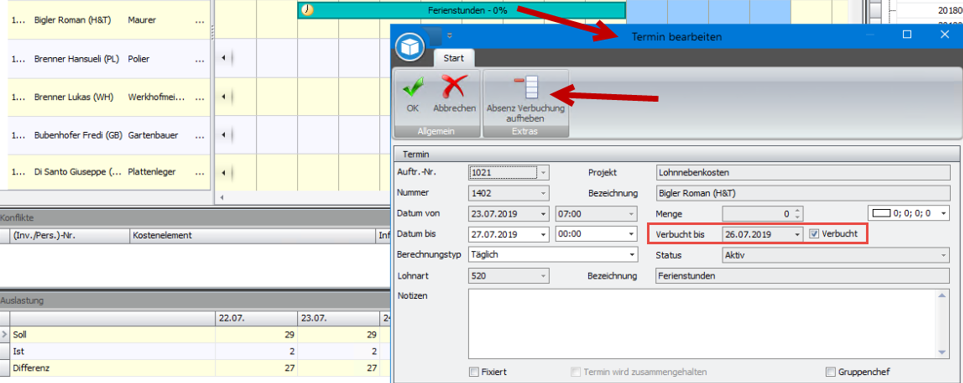Click the left arrow in Brenner Hansueli row
Viewport: 963px width, 383px height.
click(223, 58)
